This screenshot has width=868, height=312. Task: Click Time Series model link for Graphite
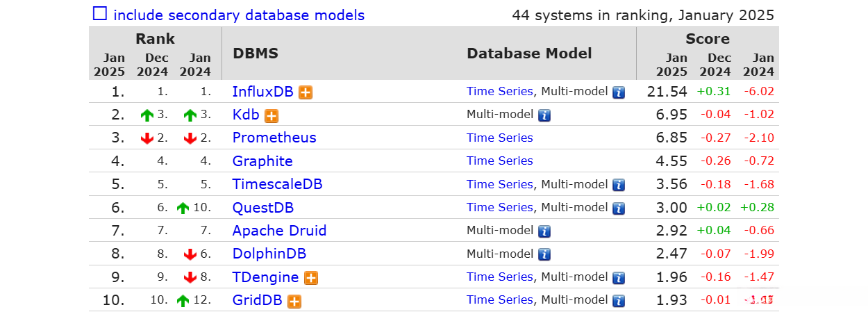pos(499,161)
